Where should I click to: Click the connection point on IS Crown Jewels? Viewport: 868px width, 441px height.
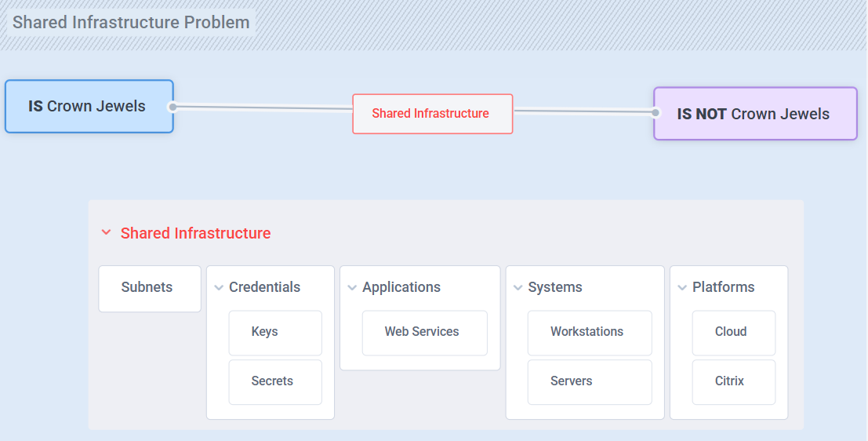click(x=173, y=107)
